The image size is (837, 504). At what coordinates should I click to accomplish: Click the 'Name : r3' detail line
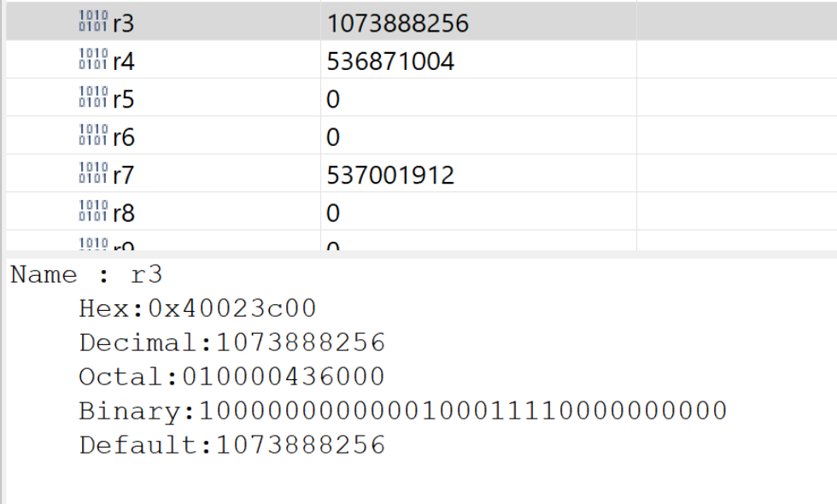coord(86,275)
